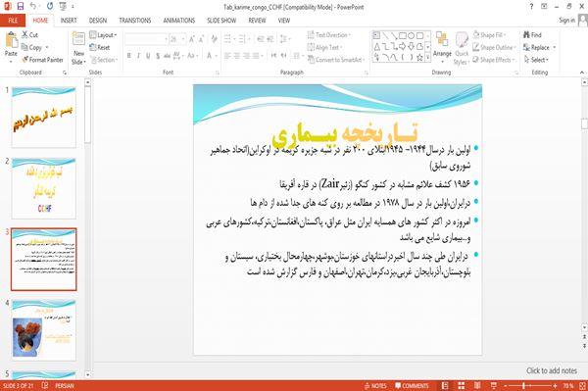Toggle text Shadow formatting

[x=158, y=56]
